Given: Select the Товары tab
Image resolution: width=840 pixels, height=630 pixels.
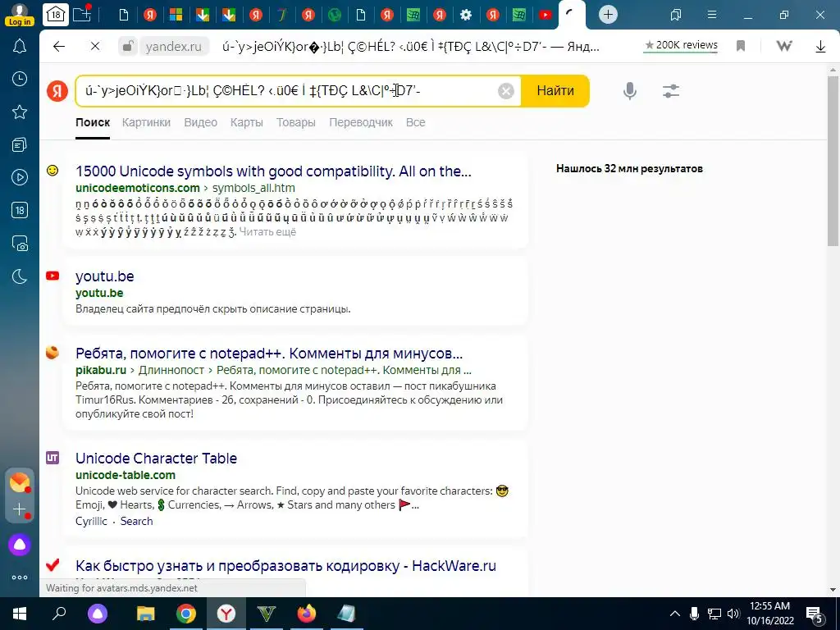Looking at the screenshot, I should point(295,123).
